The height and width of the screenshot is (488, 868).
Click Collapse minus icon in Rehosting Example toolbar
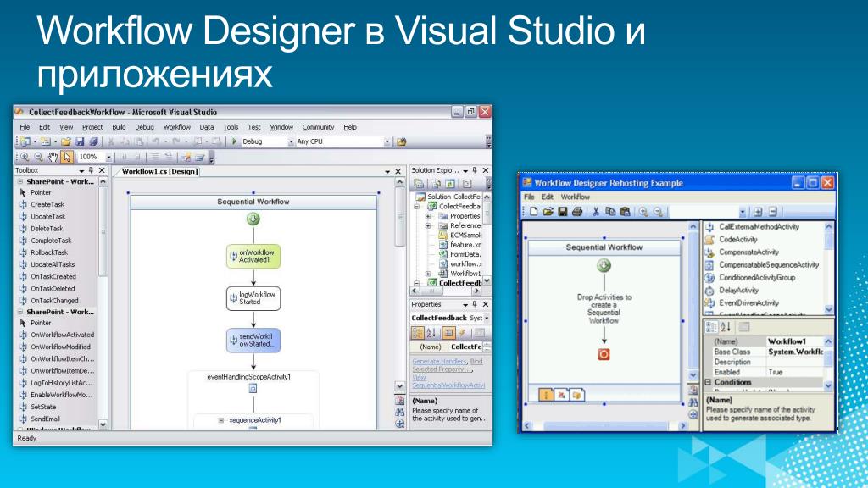773,211
